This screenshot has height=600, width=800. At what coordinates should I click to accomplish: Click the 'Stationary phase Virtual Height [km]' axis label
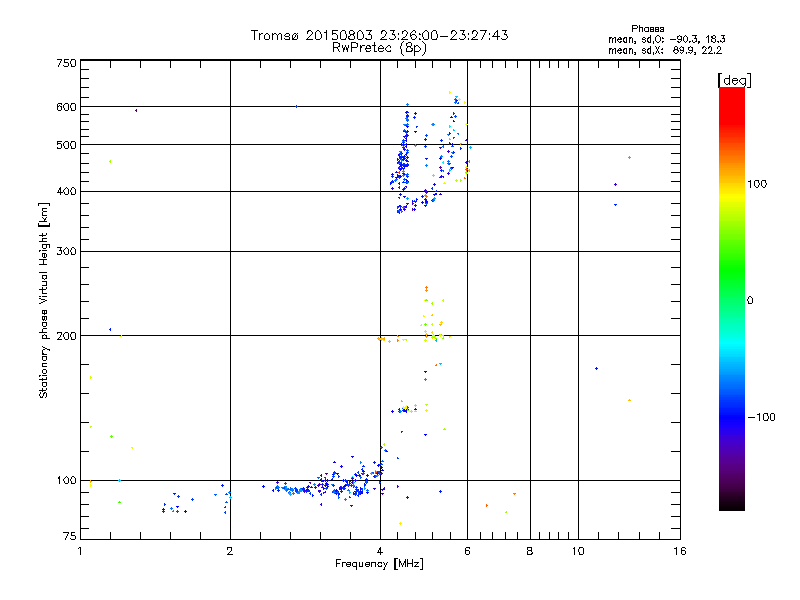tap(43, 300)
